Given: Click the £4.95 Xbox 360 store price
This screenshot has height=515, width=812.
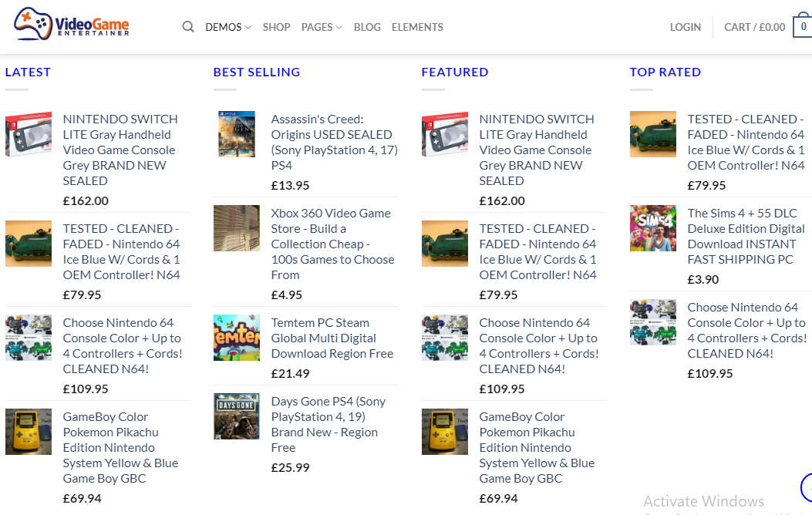Looking at the screenshot, I should pos(287,295).
